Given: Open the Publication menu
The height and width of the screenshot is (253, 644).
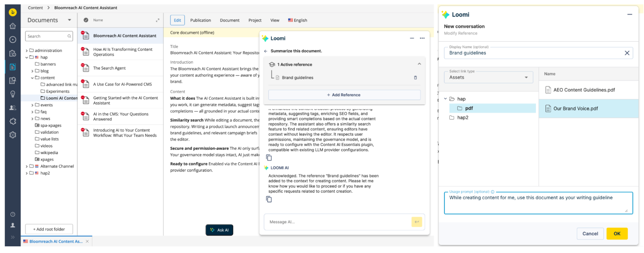Looking at the screenshot, I should 200,20.
